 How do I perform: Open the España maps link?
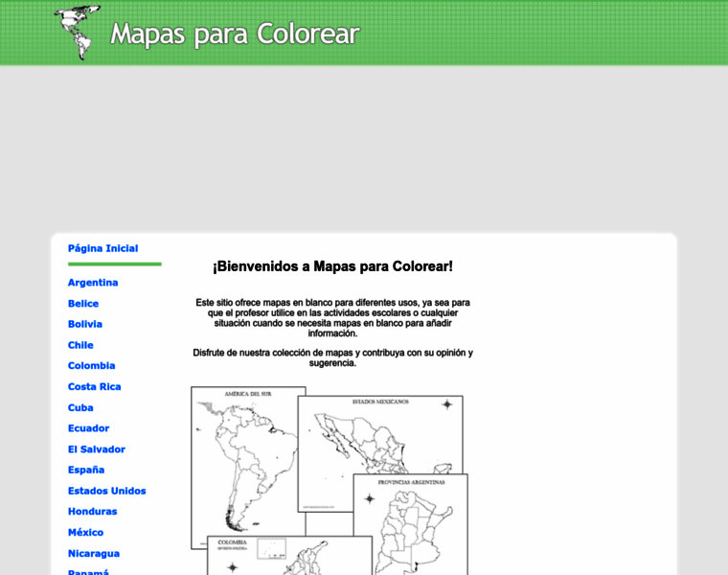click(86, 470)
